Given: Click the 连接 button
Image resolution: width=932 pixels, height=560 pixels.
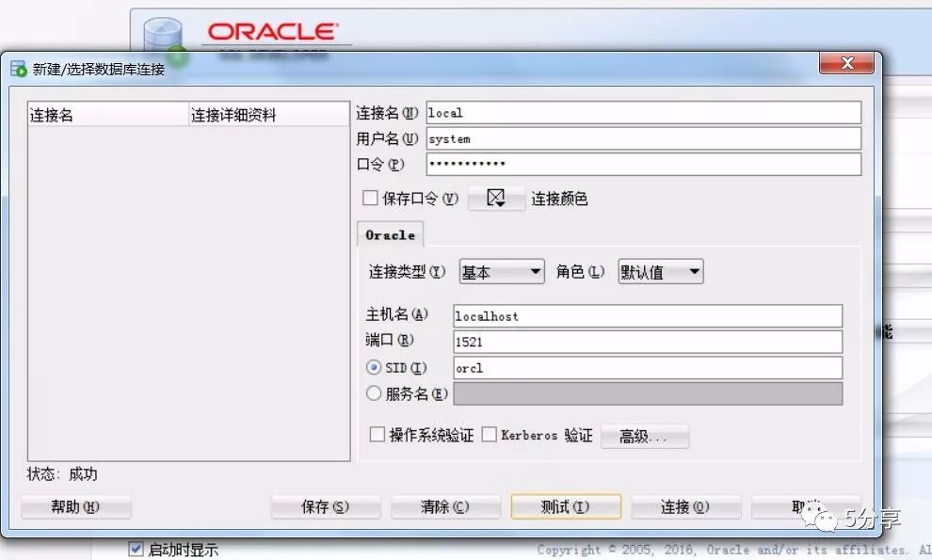Looking at the screenshot, I should [x=685, y=507].
